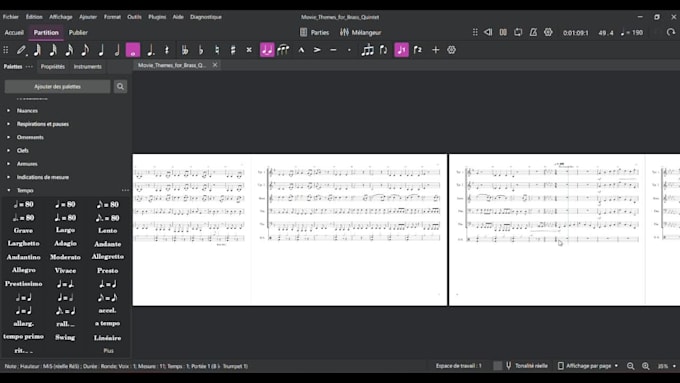Open the Propriétés panel tab
This screenshot has height=383, width=680.
[x=53, y=67]
